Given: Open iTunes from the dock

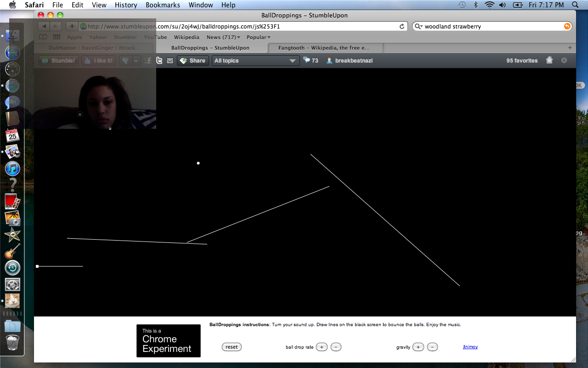Looking at the screenshot, I should coord(12,169).
